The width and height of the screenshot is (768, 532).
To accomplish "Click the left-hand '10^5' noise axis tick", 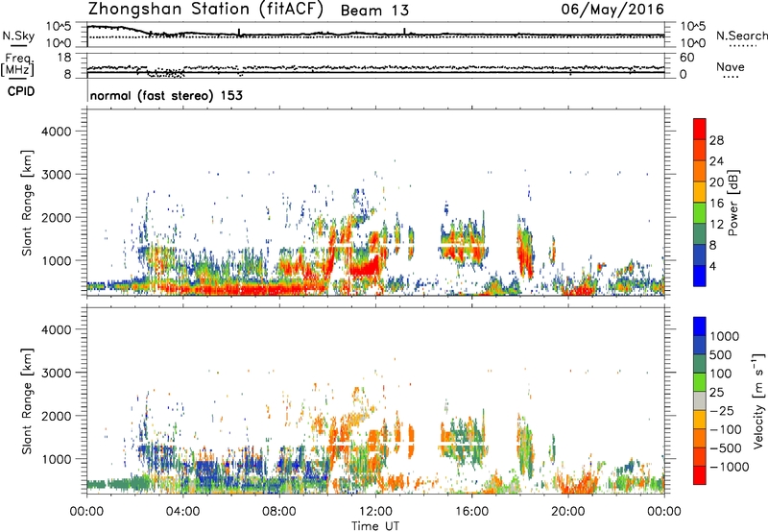I will pos(59,27).
